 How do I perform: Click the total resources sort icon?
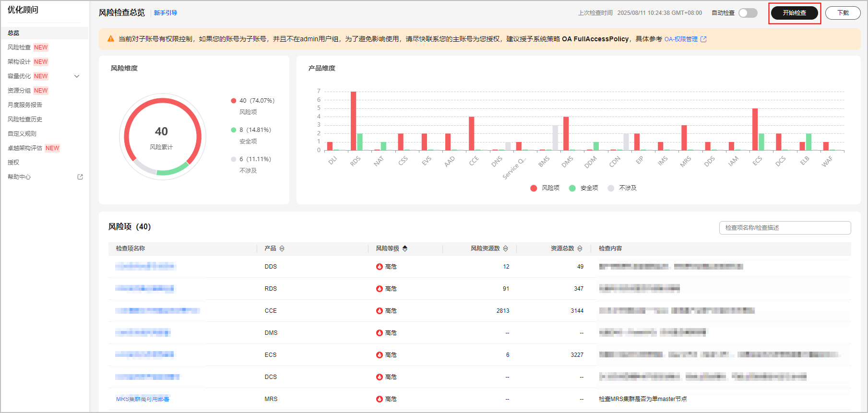coord(580,248)
